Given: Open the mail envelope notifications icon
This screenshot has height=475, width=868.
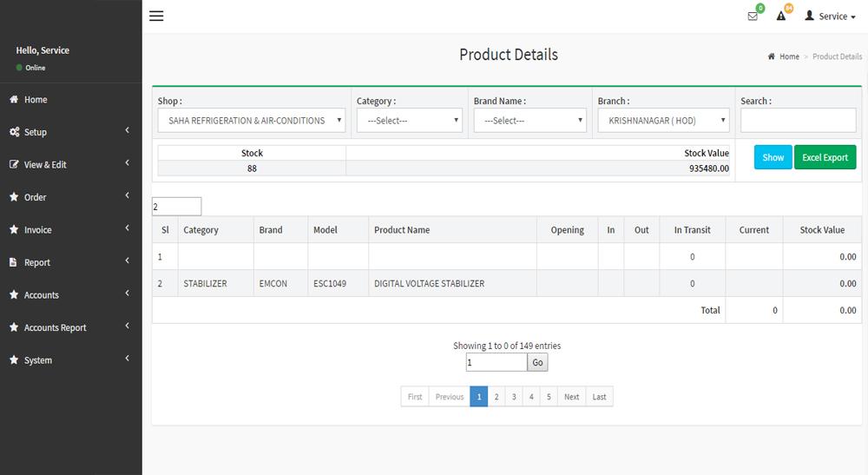Looking at the screenshot, I should [x=753, y=16].
